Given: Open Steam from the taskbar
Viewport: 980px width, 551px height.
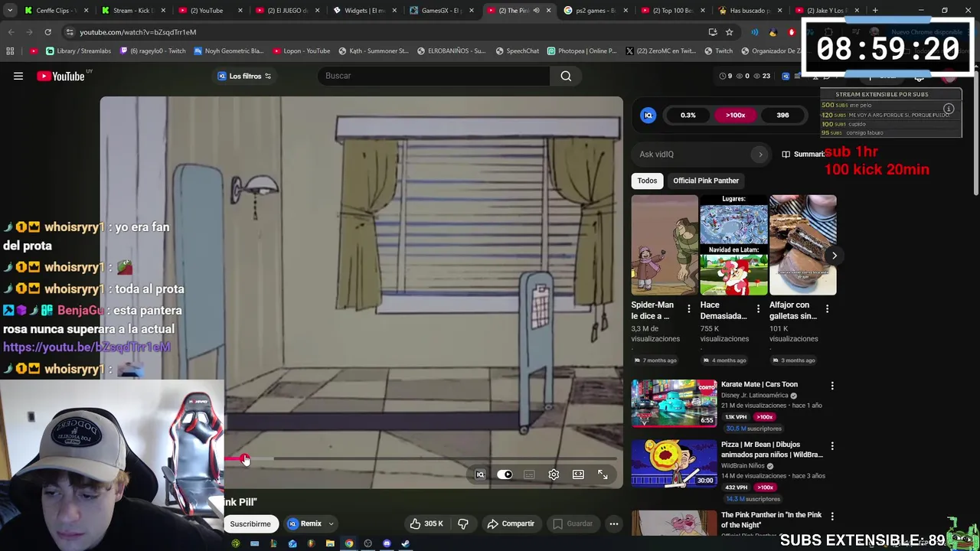Looking at the screenshot, I should click(x=405, y=543).
